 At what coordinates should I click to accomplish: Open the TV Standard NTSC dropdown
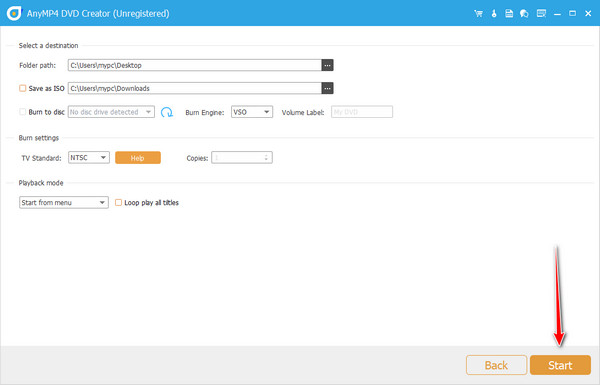(x=89, y=157)
